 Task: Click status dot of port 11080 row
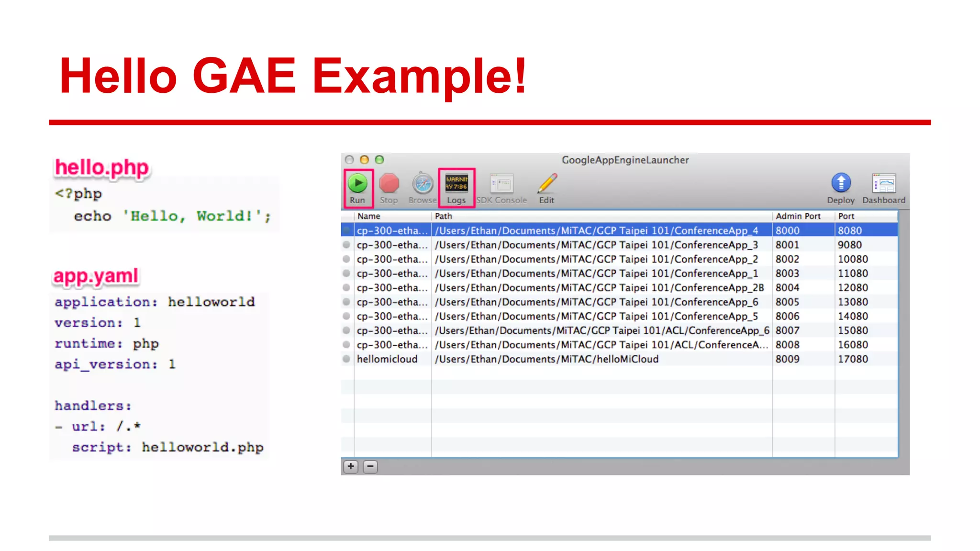(346, 273)
